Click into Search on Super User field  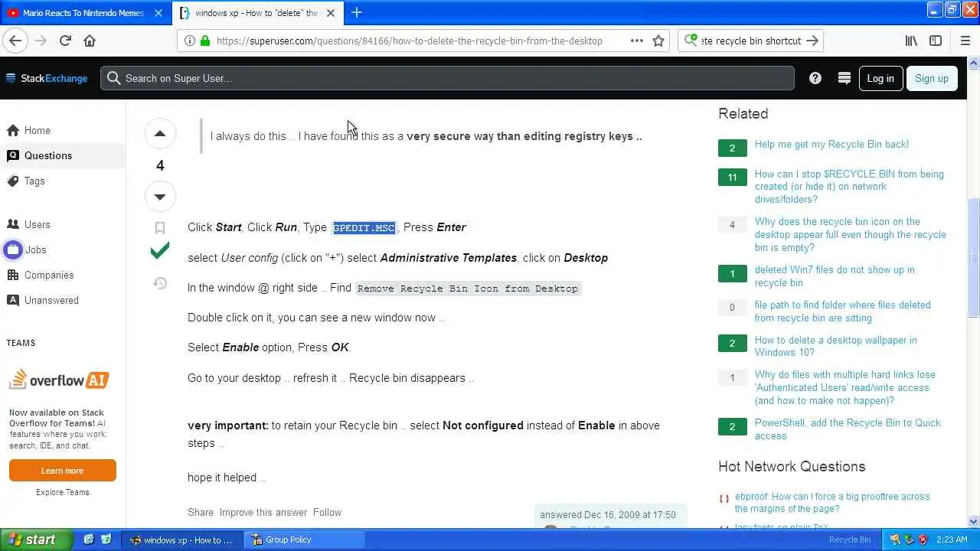tap(447, 78)
